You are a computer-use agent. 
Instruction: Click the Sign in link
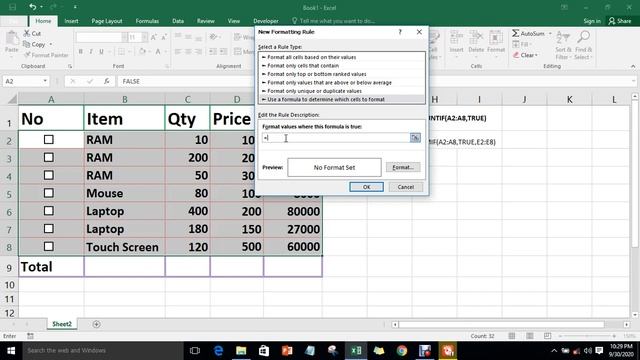[592, 21]
